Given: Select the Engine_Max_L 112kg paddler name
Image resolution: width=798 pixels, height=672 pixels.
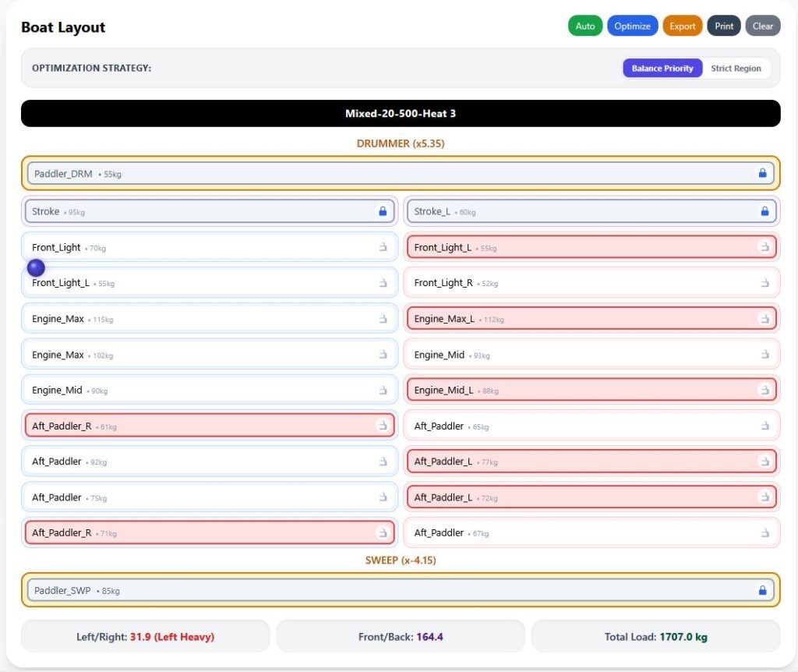Looking at the screenshot, I should (x=444, y=319).
